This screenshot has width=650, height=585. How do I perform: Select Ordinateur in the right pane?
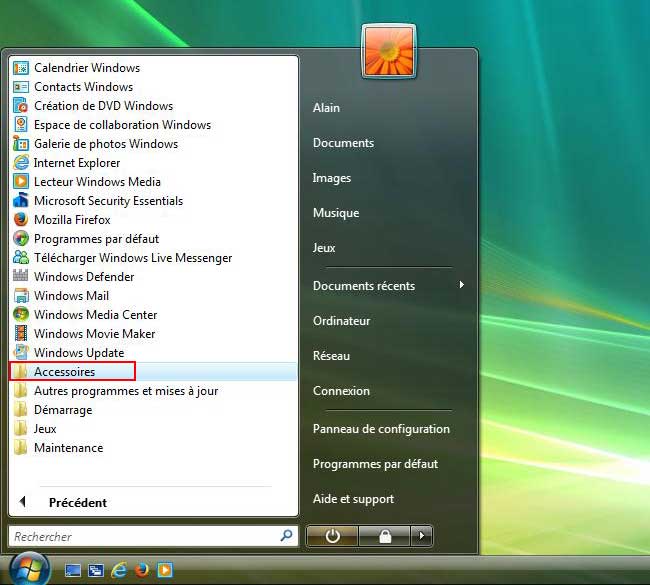tap(342, 321)
